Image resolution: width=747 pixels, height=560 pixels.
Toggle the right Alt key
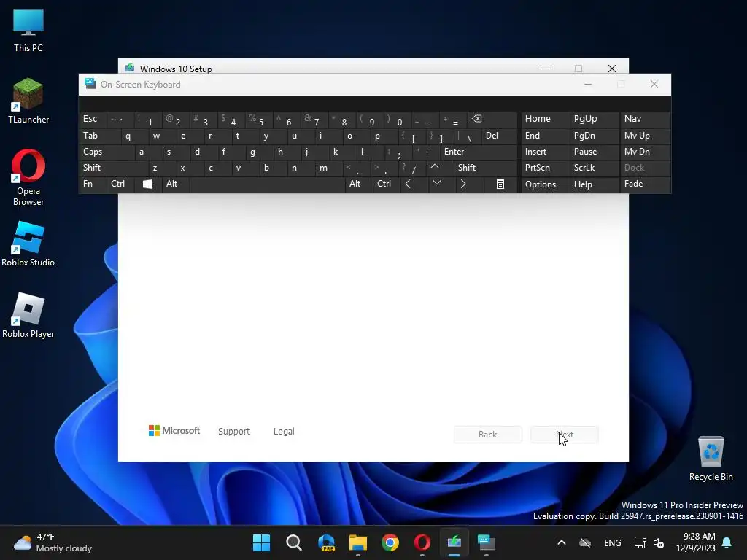tap(358, 184)
